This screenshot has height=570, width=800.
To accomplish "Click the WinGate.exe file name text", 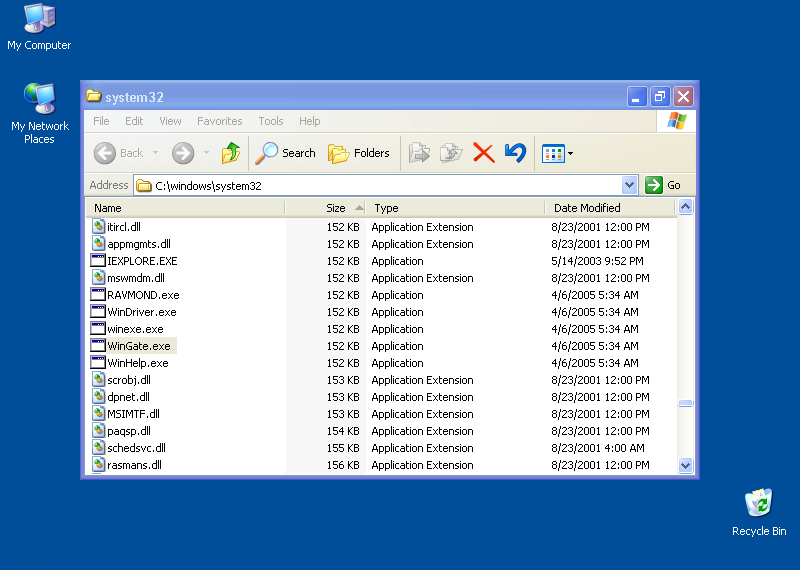I will [139, 346].
